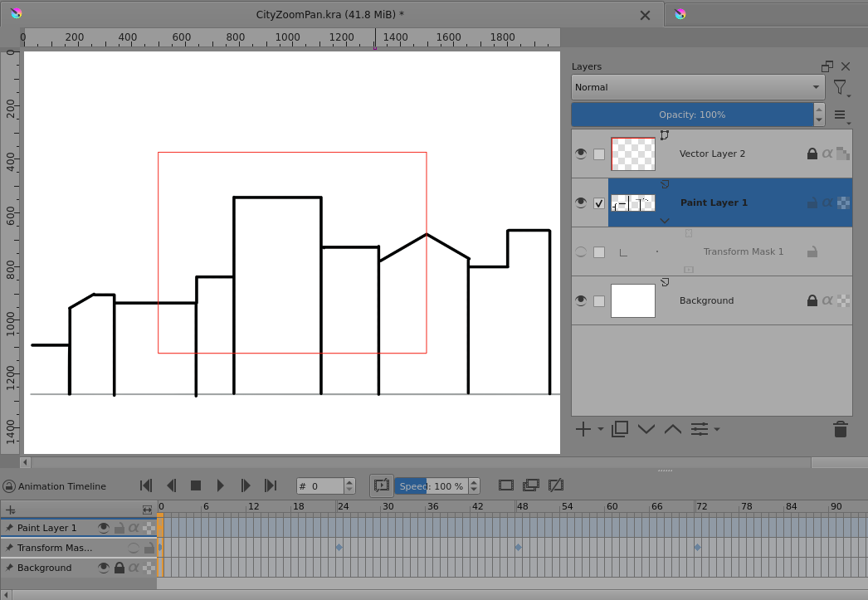Duplicate the current layer
The width and height of the screenshot is (868, 600).
click(x=620, y=429)
